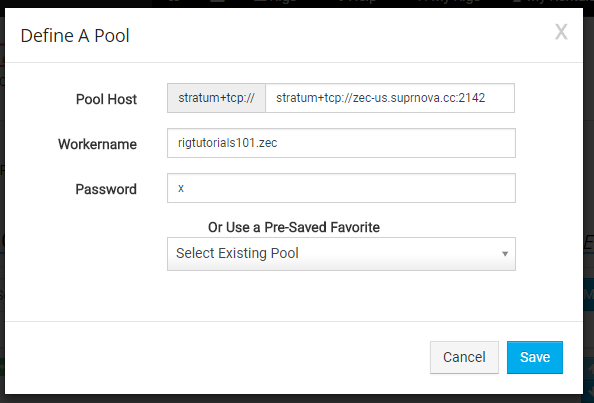Screen dimensions: 594x403
Task: Expand the pre-saved favorite arrow
Action: [505, 254]
